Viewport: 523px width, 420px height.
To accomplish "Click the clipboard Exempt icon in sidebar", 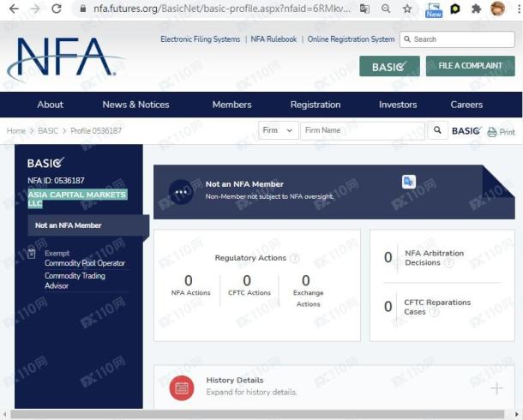I will (x=32, y=254).
